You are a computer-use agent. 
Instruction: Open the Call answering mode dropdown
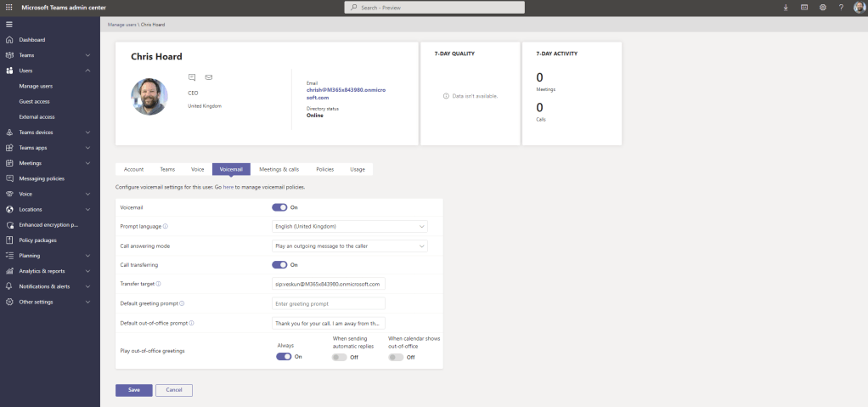click(x=349, y=246)
